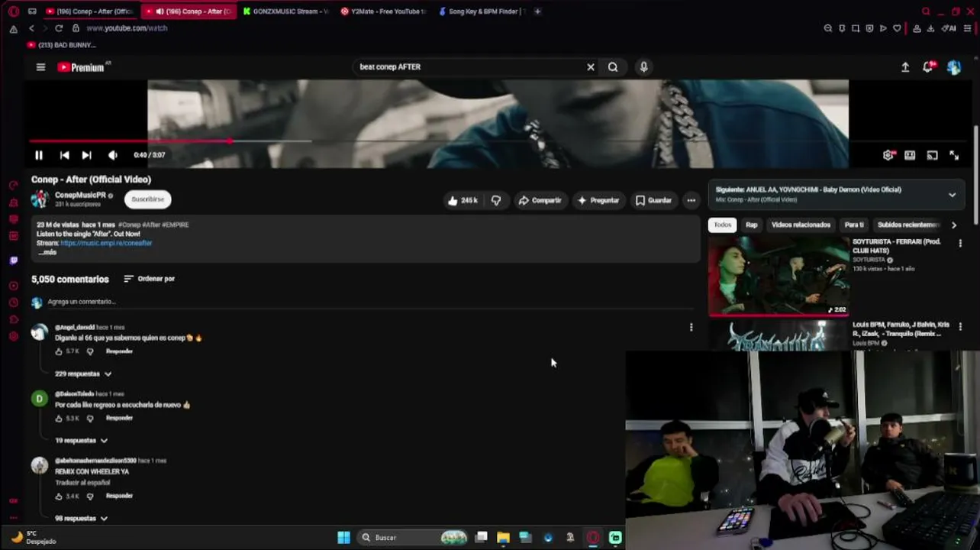980x550 pixels.
Task: Select the Todos filter chip
Action: click(x=722, y=225)
